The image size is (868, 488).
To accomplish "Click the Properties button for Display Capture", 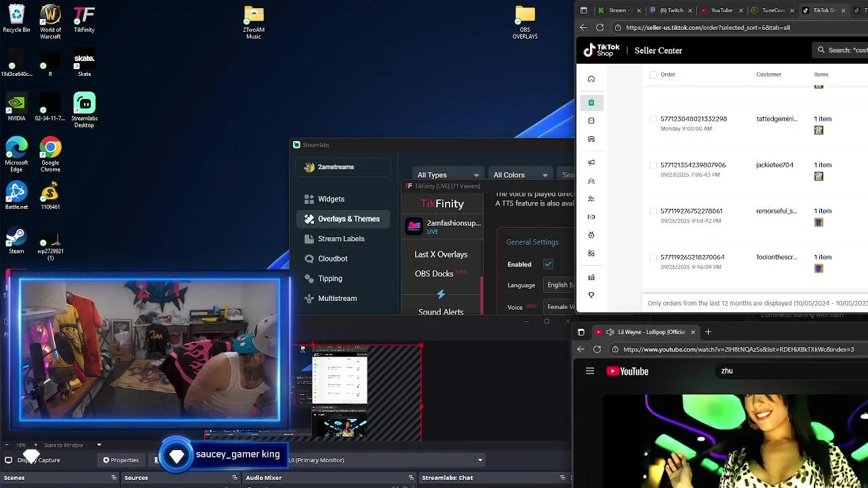I will pos(121,460).
